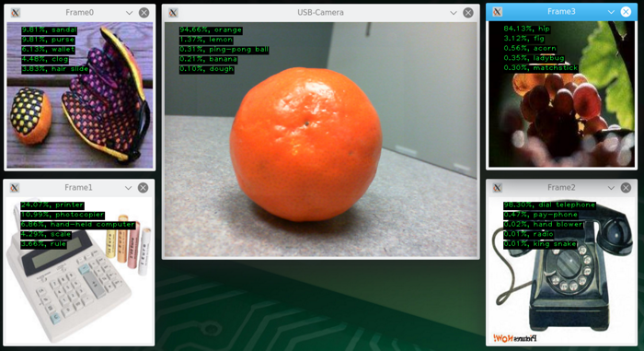Viewport: 644px width, 351px height.
Task: Expand the Frame3 window chevron menu
Action: pyautogui.click(x=611, y=12)
